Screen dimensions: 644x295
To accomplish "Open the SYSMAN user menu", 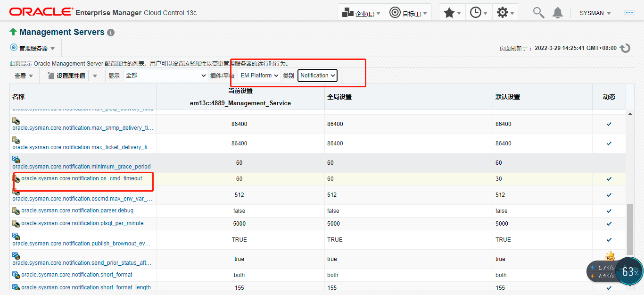I will point(595,13).
